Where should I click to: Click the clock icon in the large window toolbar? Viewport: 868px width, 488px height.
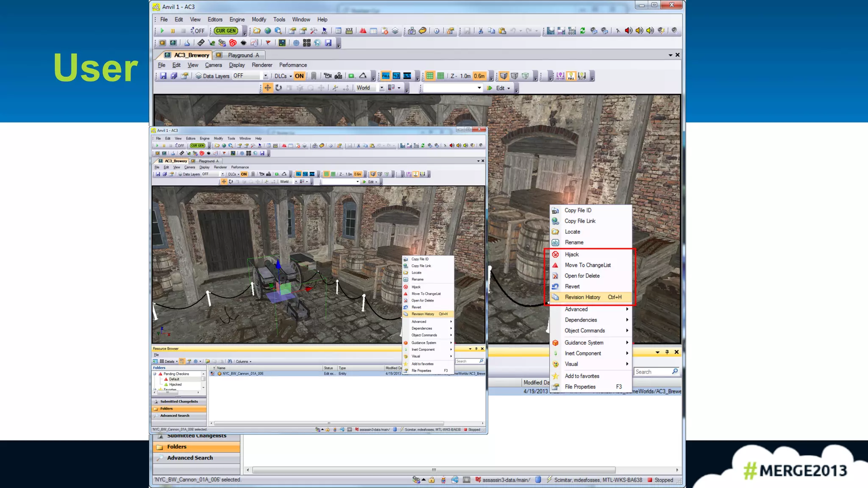pyautogui.click(x=437, y=30)
